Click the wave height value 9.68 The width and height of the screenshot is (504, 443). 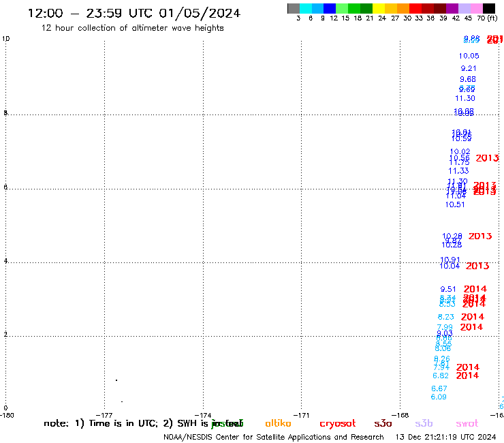[x=468, y=79]
